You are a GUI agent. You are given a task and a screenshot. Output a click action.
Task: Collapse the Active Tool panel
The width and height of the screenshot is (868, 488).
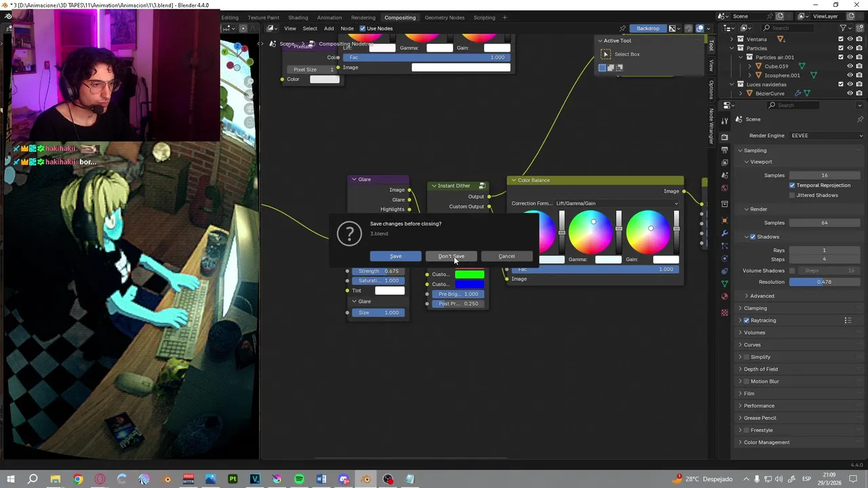point(599,41)
